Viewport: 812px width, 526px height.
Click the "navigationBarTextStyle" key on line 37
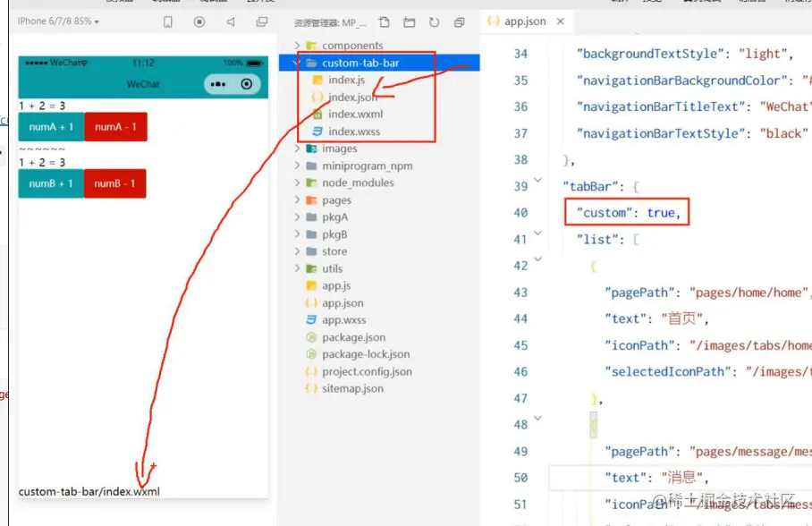660,133
